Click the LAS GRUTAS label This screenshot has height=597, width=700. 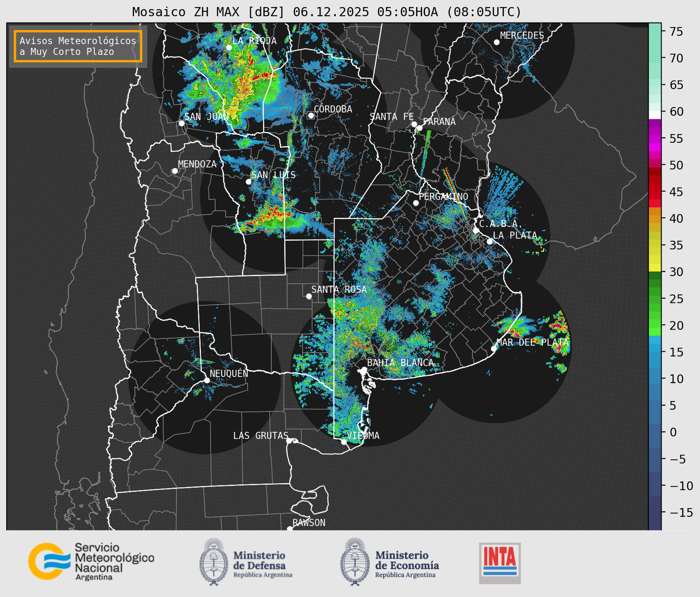tap(261, 436)
